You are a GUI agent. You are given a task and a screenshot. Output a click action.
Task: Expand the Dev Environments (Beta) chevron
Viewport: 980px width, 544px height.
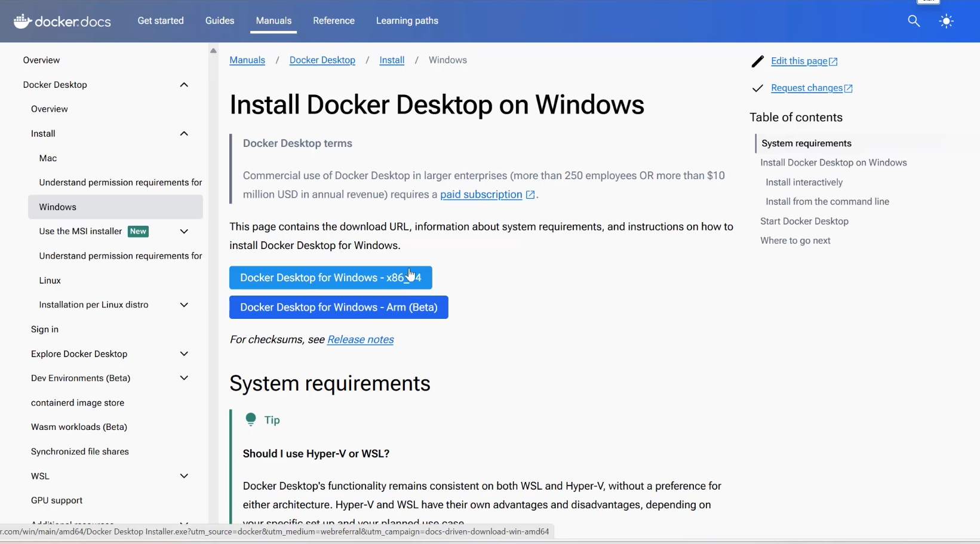184,378
